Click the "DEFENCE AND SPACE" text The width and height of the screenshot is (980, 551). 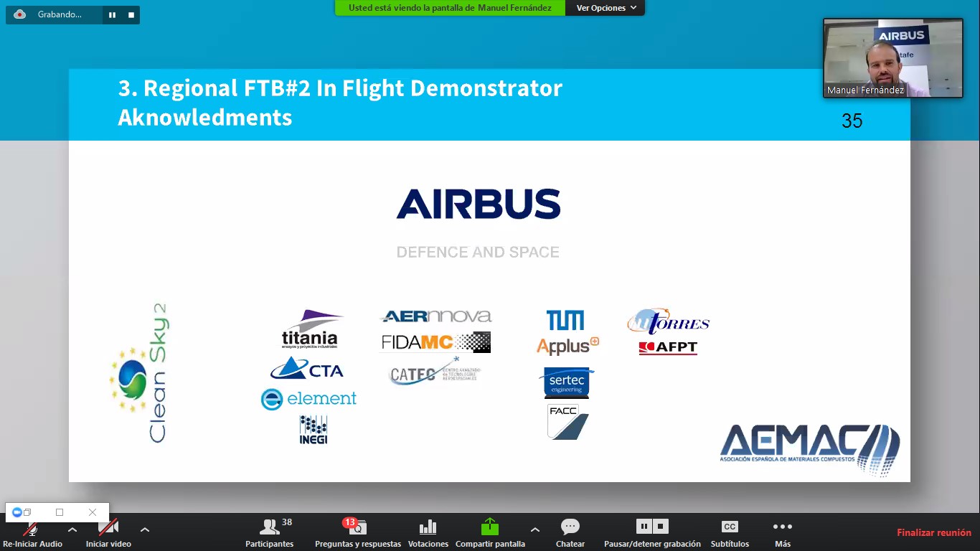click(x=478, y=252)
